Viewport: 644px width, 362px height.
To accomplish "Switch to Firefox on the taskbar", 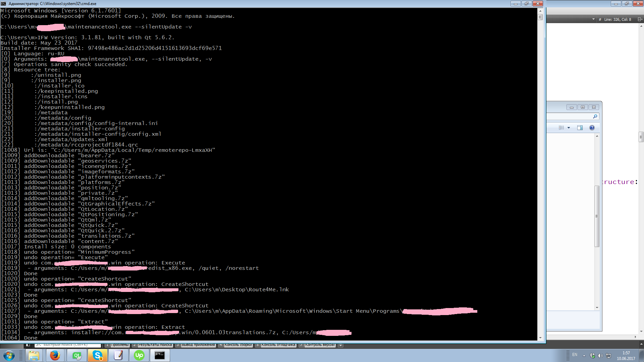I will pyautogui.click(x=55, y=355).
